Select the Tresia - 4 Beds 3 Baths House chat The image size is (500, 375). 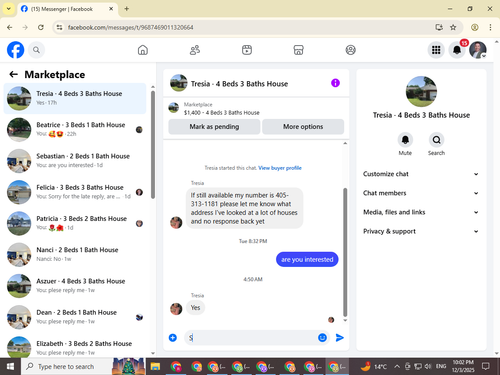coord(75,98)
